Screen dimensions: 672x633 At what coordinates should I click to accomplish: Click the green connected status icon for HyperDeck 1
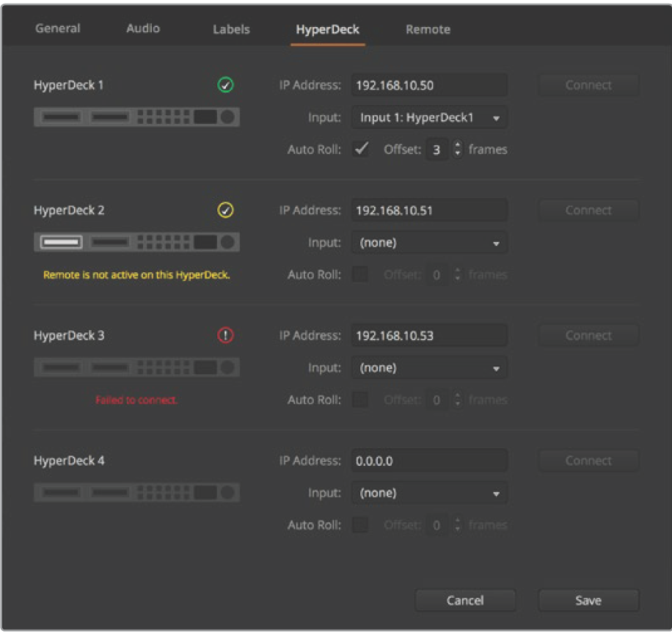tap(226, 86)
